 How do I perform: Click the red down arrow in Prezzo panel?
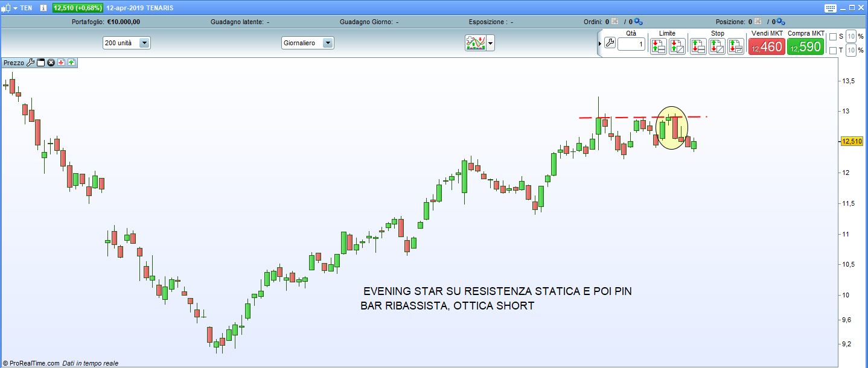tap(61, 63)
